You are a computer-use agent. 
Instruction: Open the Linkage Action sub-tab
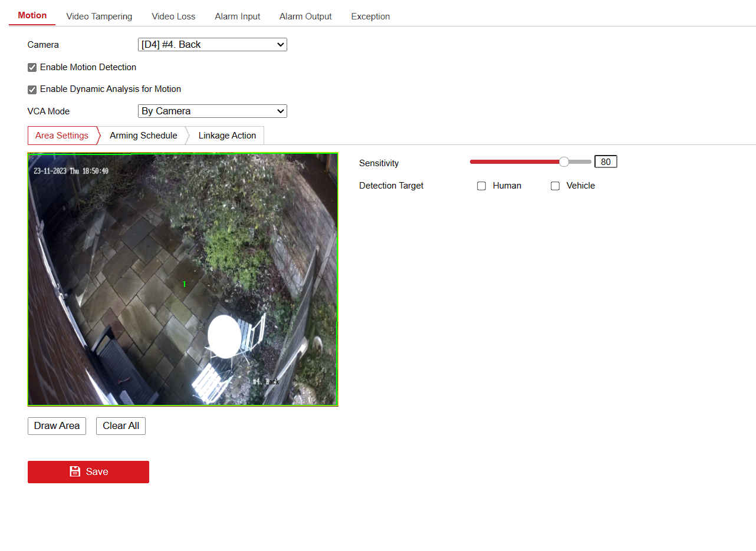pyautogui.click(x=227, y=136)
